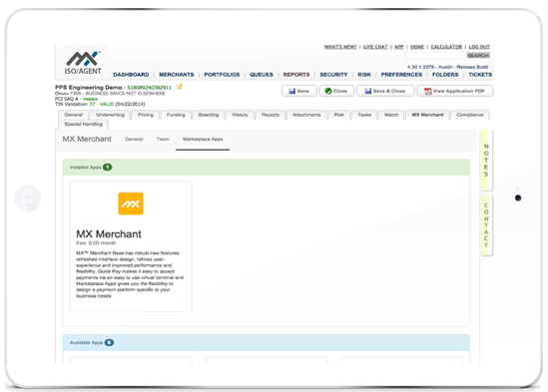Image resolution: width=548 pixels, height=392 pixels.
Task: Click the orange MX Merchant app icon
Action: pyautogui.click(x=131, y=203)
